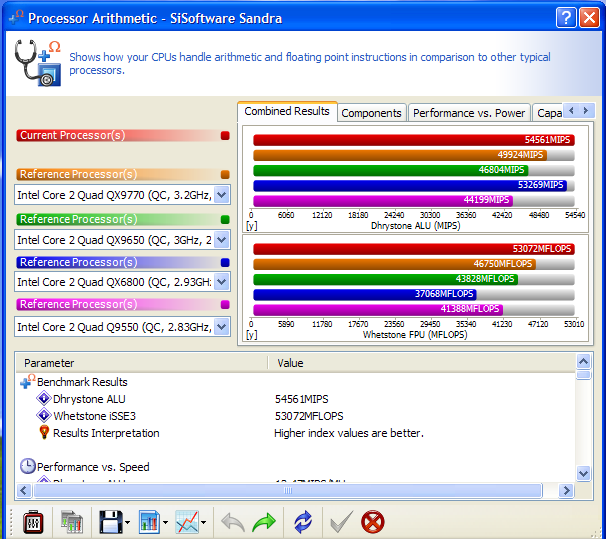Click the stethoscope module icon in header

tap(37, 63)
